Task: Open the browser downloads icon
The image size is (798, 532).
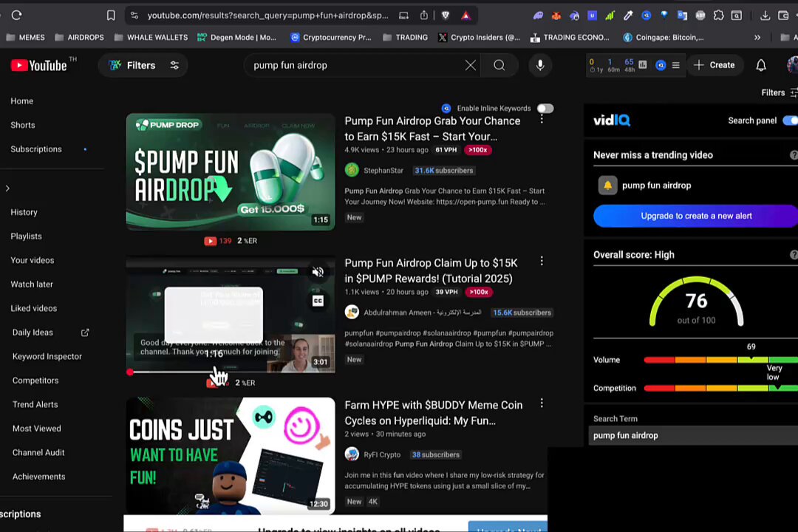Action: click(765, 16)
